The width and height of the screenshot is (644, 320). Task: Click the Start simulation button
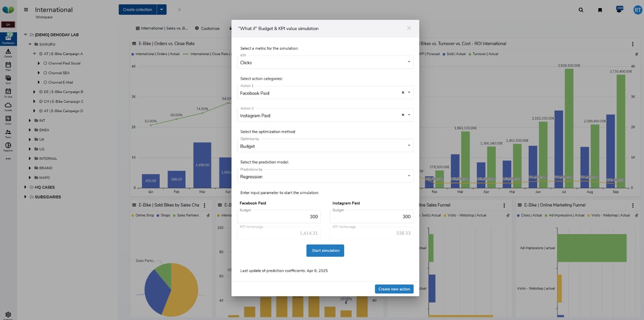(x=325, y=251)
